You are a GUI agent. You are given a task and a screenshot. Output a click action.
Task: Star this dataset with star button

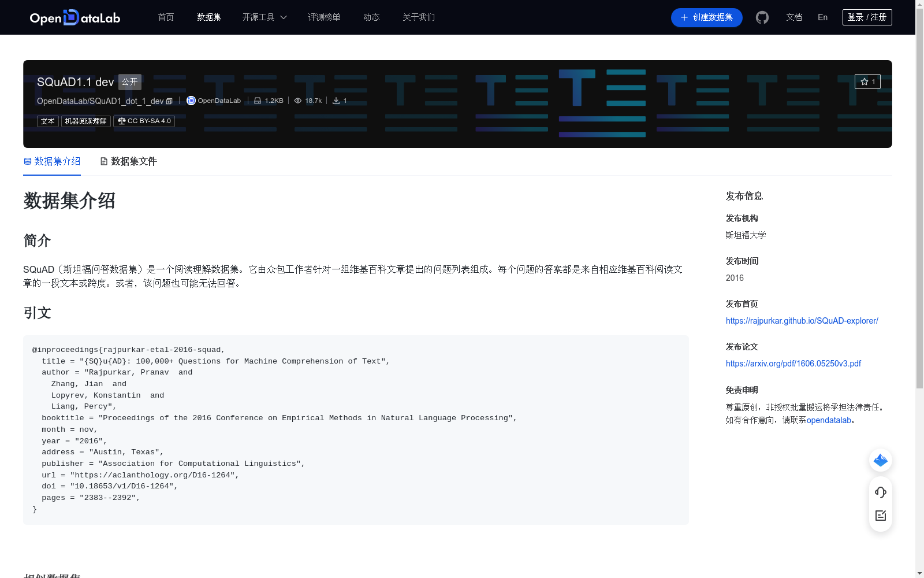click(x=867, y=81)
